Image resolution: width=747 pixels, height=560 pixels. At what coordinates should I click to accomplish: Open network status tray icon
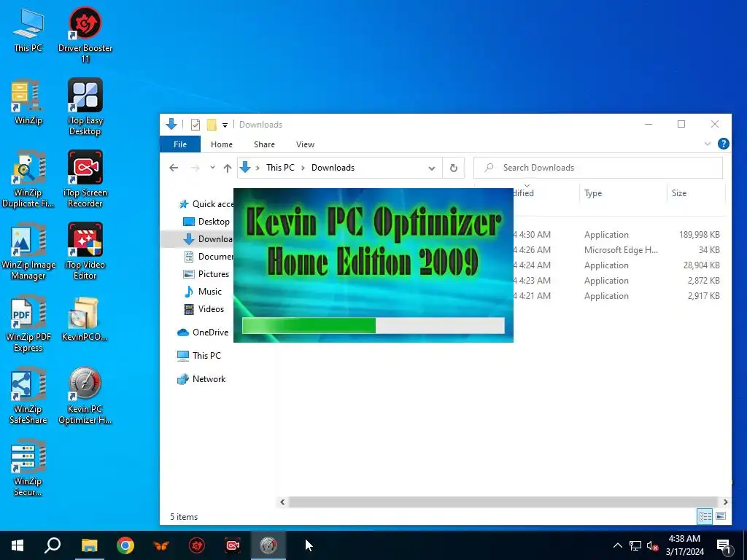click(635, 545)
